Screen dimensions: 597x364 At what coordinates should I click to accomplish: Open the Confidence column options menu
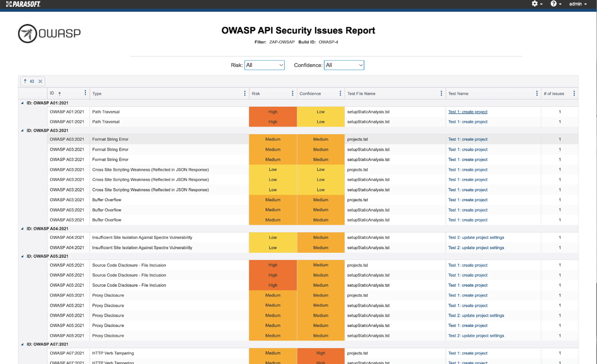(x=340, y=93)
